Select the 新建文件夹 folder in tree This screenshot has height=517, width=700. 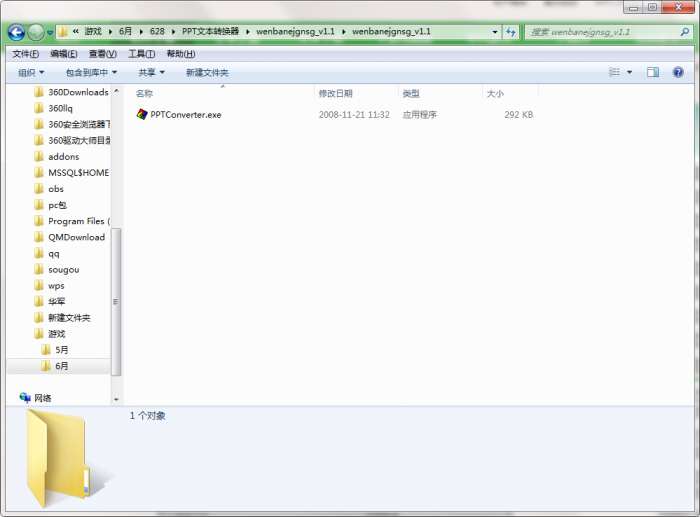tap(62, 318)
